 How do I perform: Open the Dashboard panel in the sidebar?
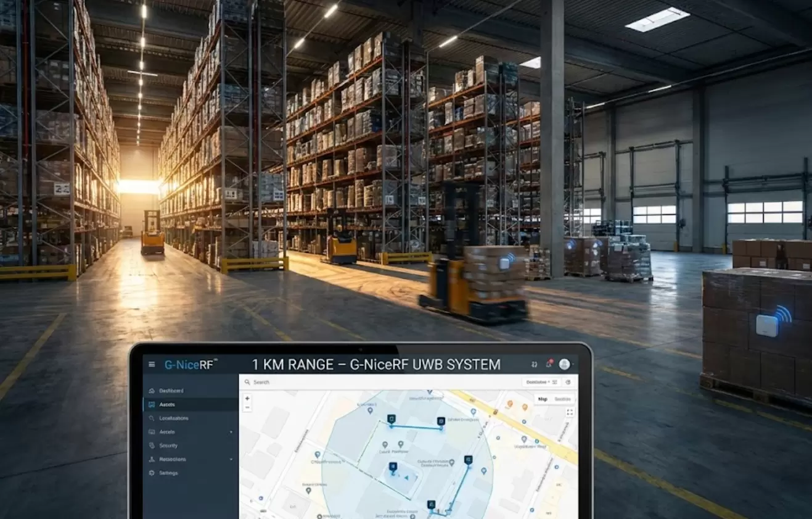pyautogui.click(x=171, y=391)
